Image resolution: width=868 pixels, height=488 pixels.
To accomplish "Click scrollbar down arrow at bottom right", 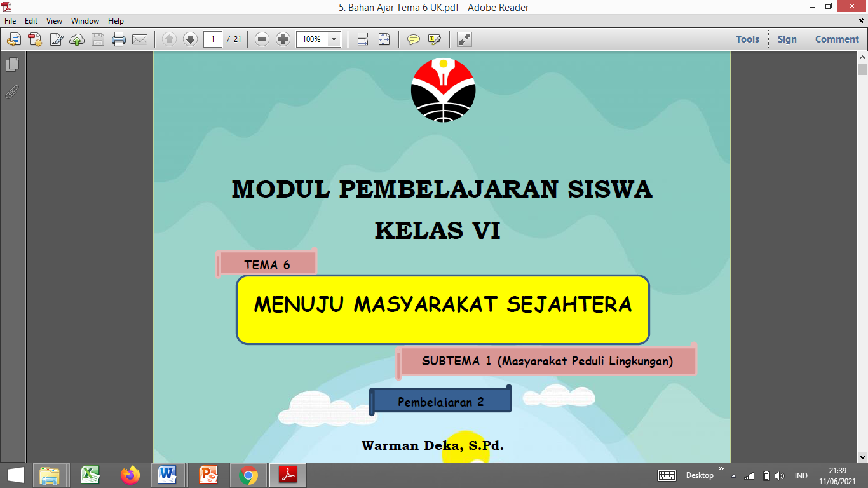I will [x=862, y=456].
